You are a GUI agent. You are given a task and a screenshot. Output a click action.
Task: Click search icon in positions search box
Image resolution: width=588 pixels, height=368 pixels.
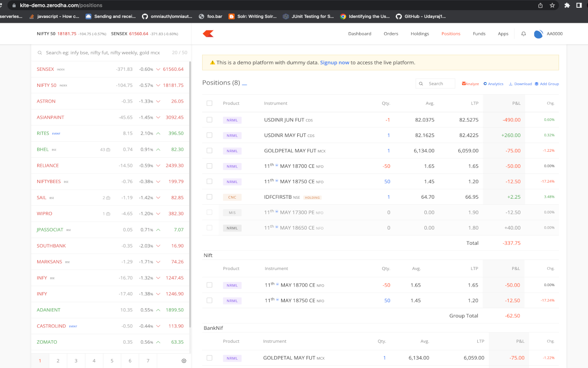point(422,84)
